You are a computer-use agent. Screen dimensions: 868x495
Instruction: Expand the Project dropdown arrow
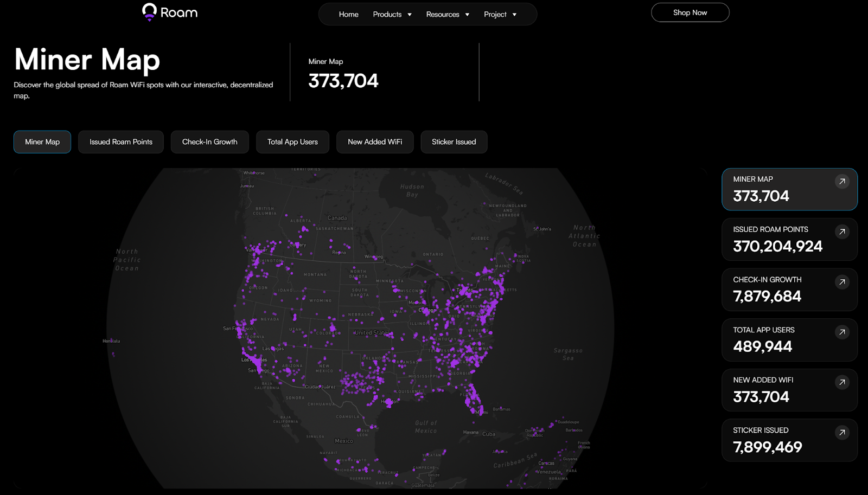tap(514, 15)
